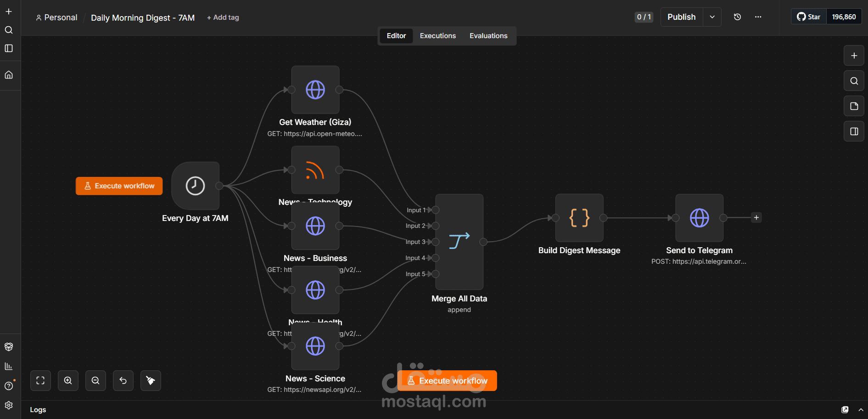This screenshot has height=419, width=868.
Task: Click the workflow name Daily Morning Digest - 7AM
Action: (x=143, y=18)
